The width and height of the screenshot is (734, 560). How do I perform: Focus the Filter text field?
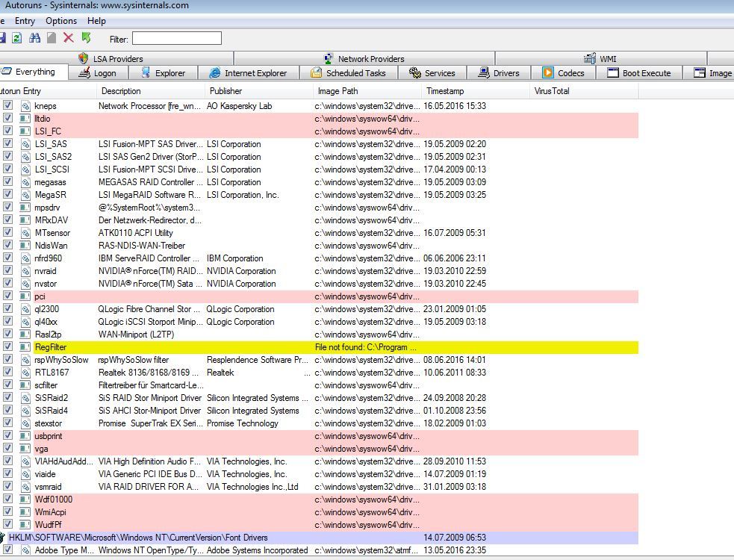click(177, 38)
